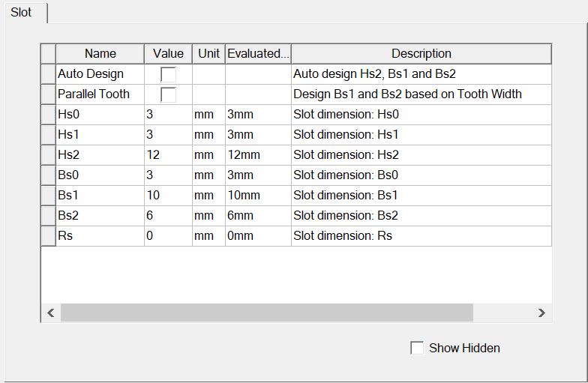The height and width of the screenshot is (383, 588).
Task: Select the Auto Design name cell
Action: [100, 73]
